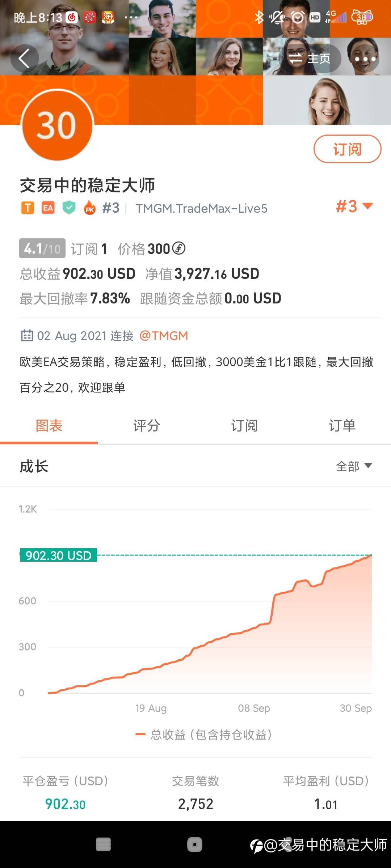
Task: Tap the price currency coin icon
Action: pos(178,248)
